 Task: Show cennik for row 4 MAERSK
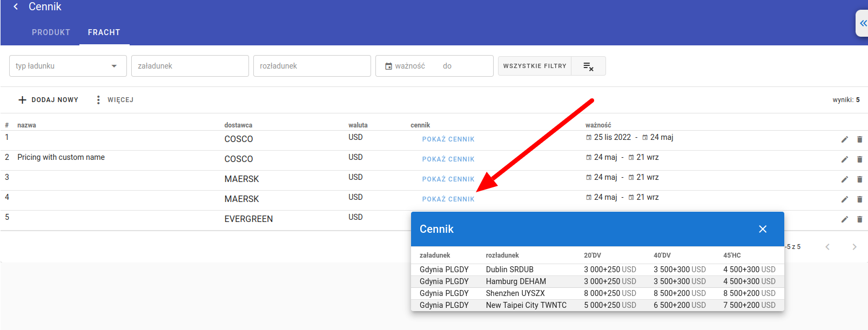[x=448, y=199]
